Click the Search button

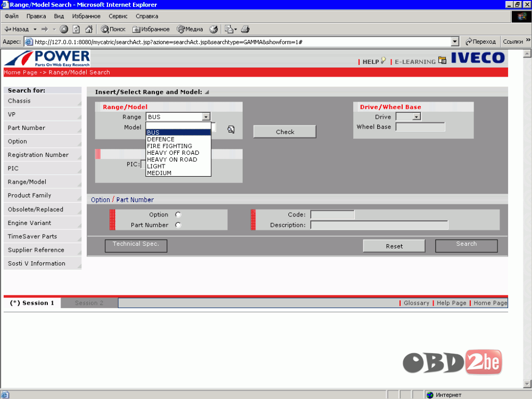tap(466, 246)
